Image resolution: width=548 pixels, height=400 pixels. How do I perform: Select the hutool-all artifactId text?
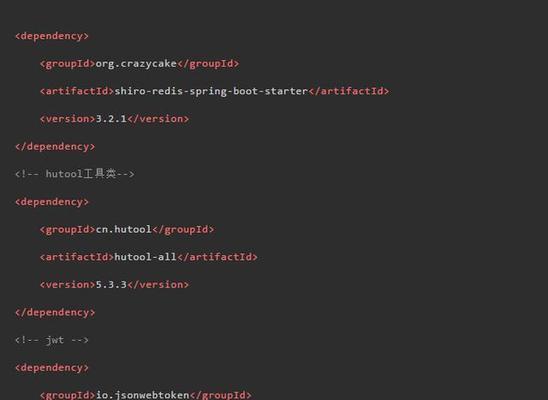pos(145,257)
